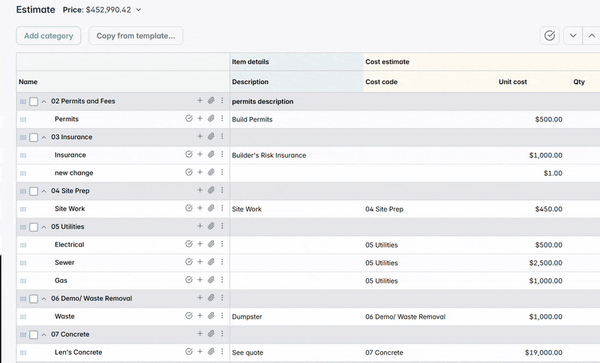Open the Price dropdown chevron

[139, 10]
